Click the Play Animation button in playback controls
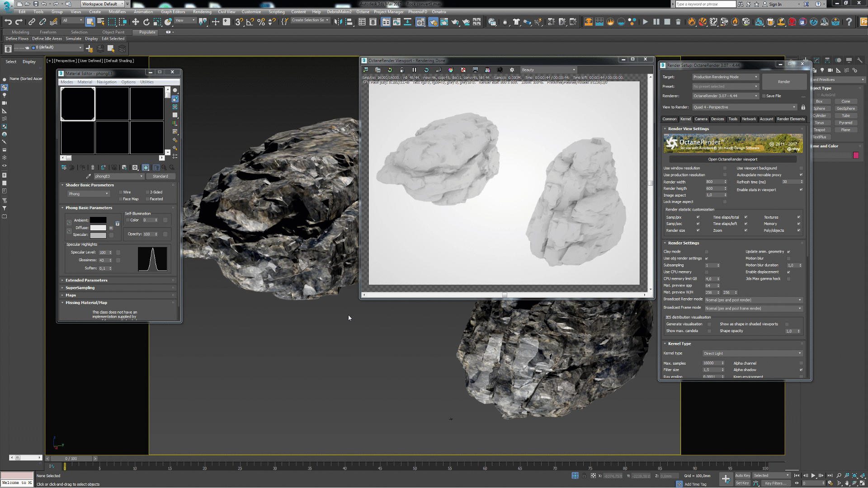Screen dimensions: 868x488 tap(813, 475)
